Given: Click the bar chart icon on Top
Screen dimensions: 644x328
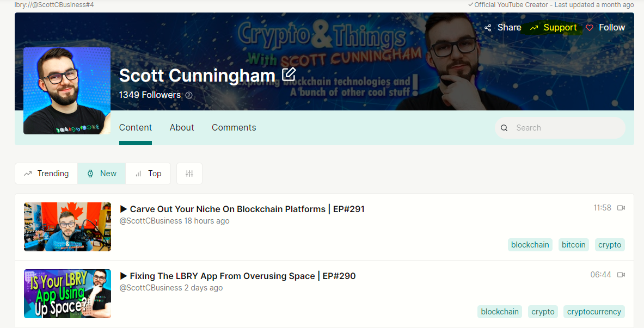Looking at the screenshot, I should click(x=138, y=174).
